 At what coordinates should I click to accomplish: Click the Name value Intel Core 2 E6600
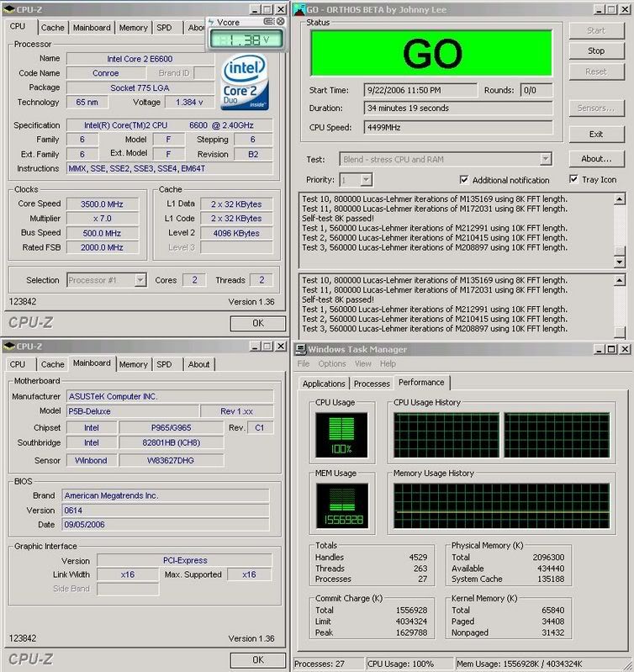click(140, 59)
